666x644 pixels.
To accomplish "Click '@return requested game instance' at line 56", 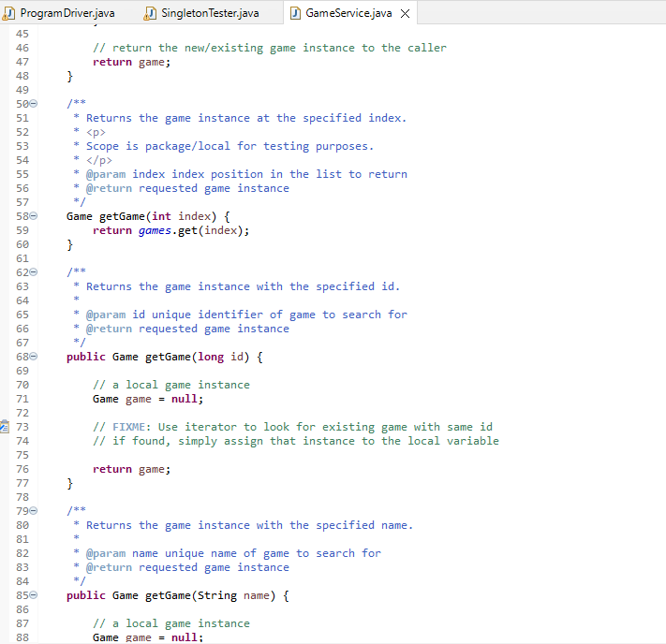I will (x=187, y=188).
